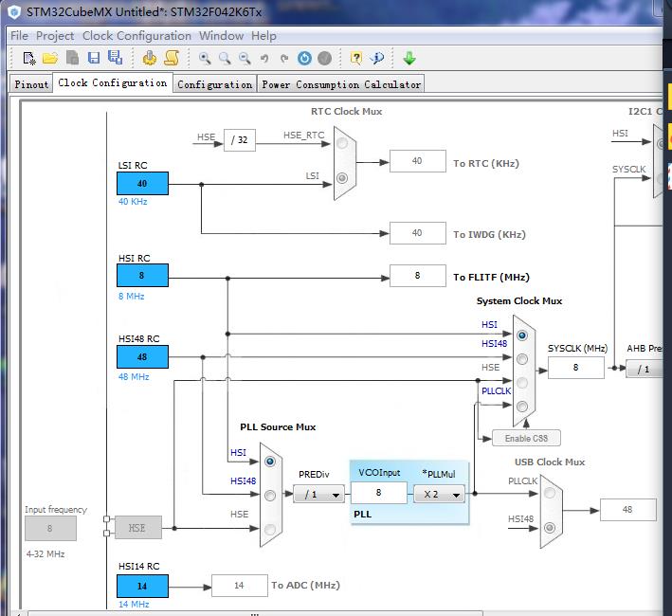
Task: Click the Save Project disk icon
Action: [93, 59]
